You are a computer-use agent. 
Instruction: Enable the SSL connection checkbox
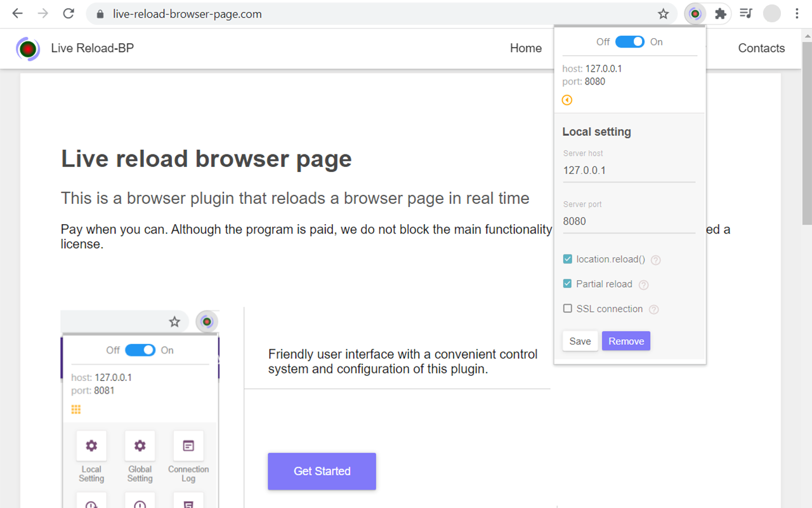point(567,308)
